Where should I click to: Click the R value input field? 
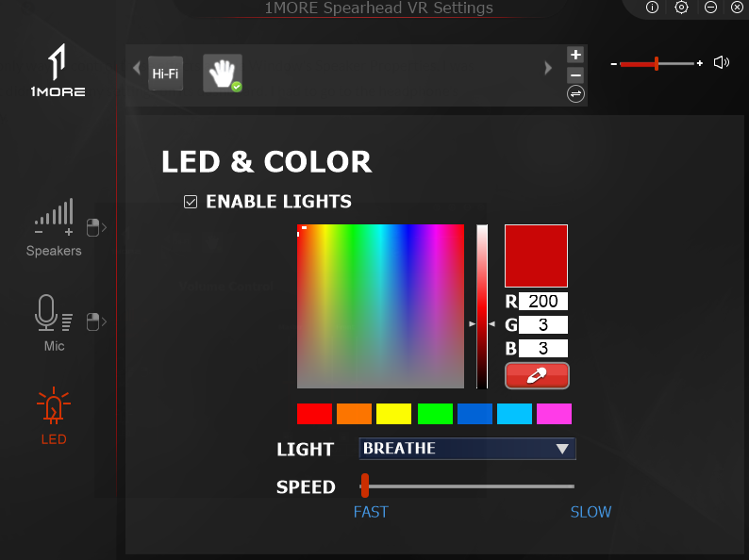click(x=543, y=302)
